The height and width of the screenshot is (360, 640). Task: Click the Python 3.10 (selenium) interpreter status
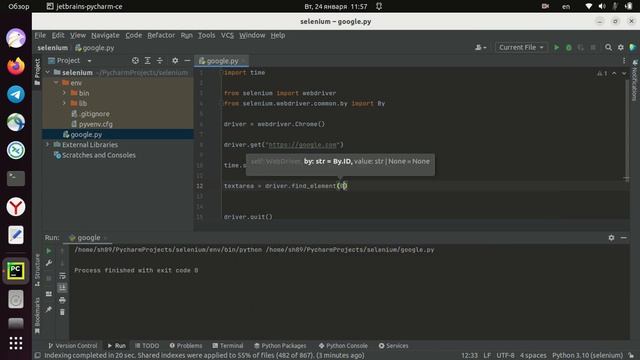pos(587,355)
